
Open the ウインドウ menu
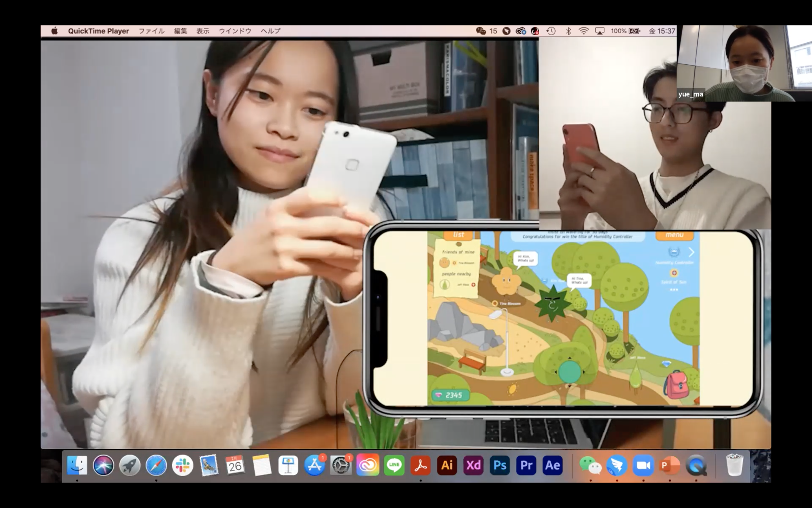[x=235, y=31]
